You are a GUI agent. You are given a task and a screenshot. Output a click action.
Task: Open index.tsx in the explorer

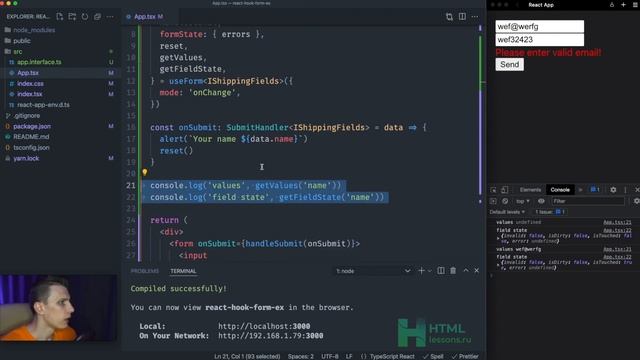pos(29,94)
